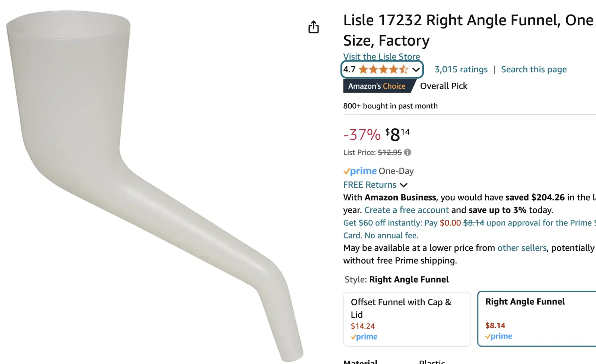Open Visit the Lisle Store link

pyautogui.click(x=381, y=57)
